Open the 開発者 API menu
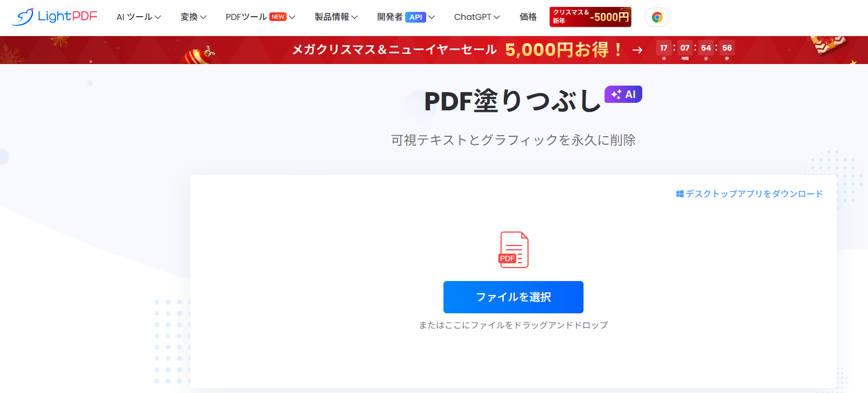This screenshot has height=393, width=868. point(406,17)
